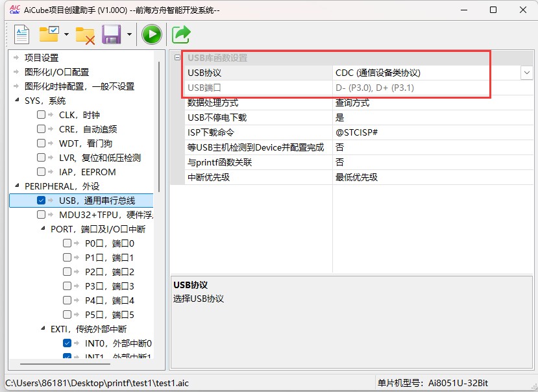Click the CDC (通信设备类协议) value field
This screenshot has height=392, width=538.
pos(426,73)
